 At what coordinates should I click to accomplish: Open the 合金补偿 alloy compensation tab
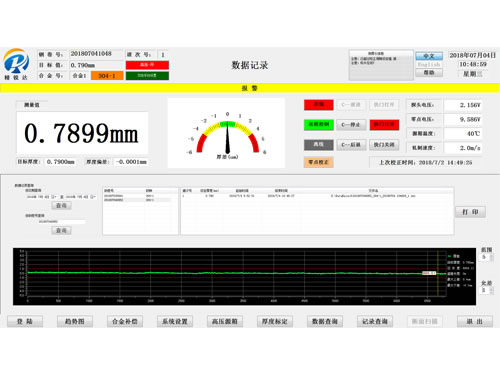click(x=125, y=322)
